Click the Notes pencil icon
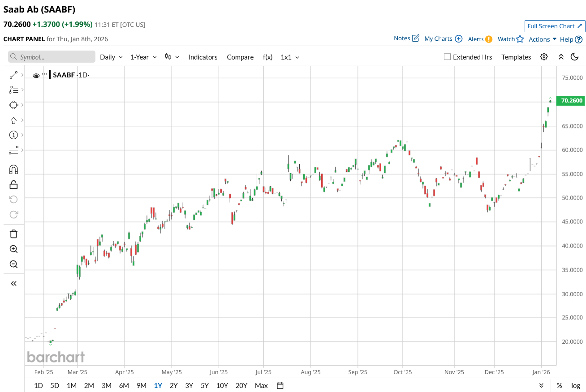This screenshot has width=586, height=392. coord(415,38)
